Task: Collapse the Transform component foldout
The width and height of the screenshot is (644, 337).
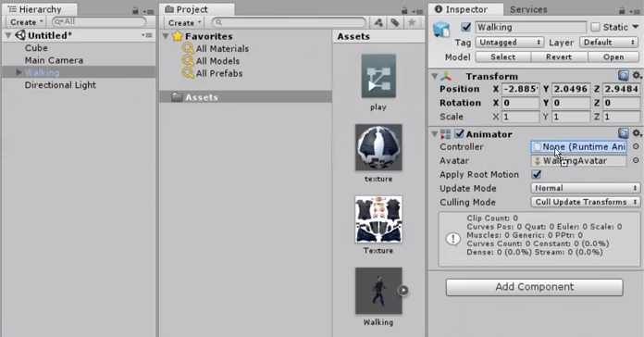Action: pos(435,76)
